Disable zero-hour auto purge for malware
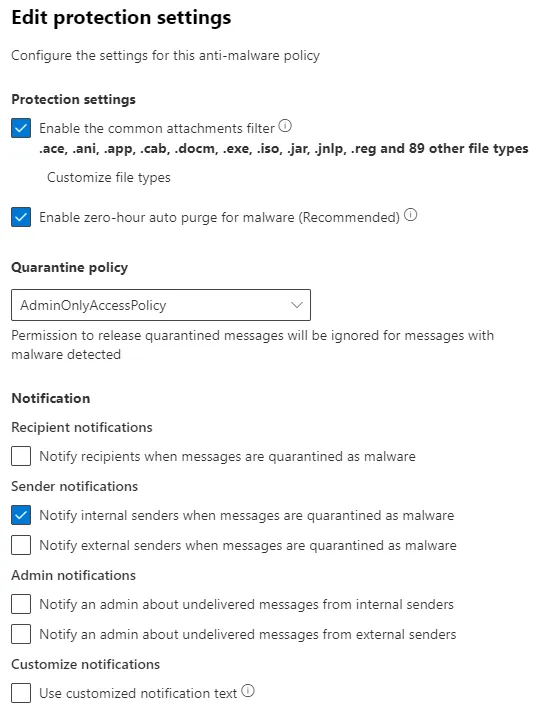Viewport: 552px width, 713px height. 21,217
